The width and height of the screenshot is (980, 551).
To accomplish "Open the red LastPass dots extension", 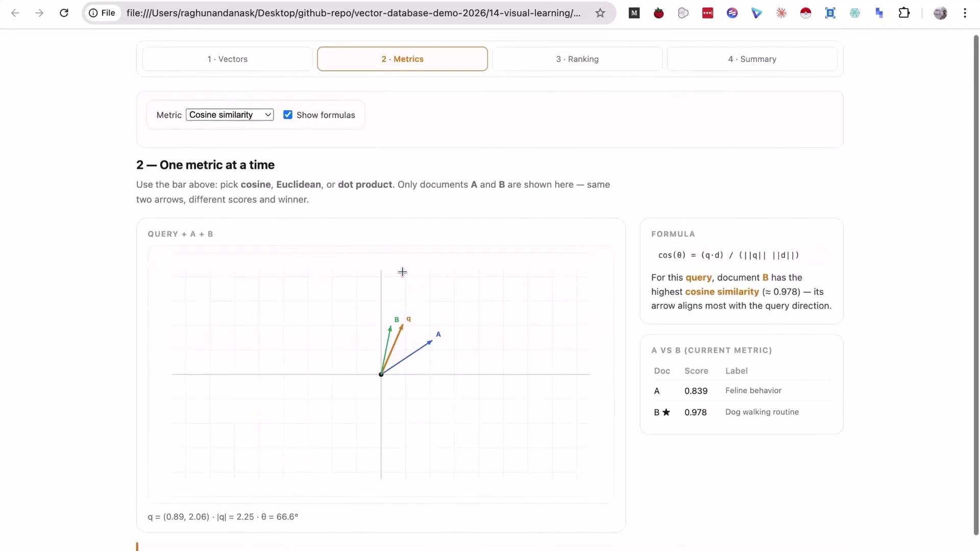I will (x=707, y=13).
